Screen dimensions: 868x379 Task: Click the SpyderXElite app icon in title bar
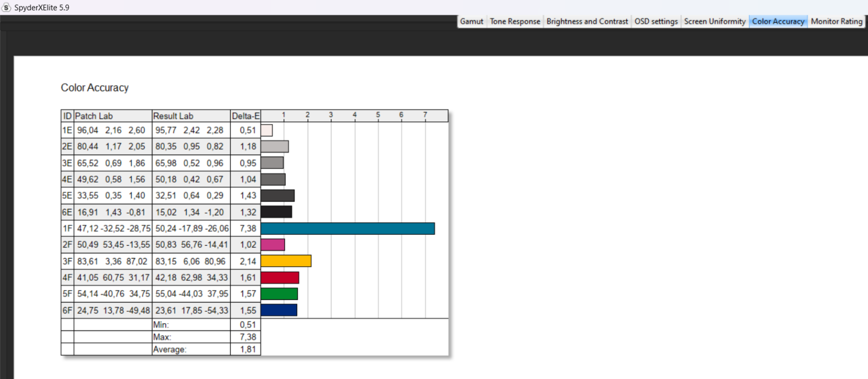point(7,8)
